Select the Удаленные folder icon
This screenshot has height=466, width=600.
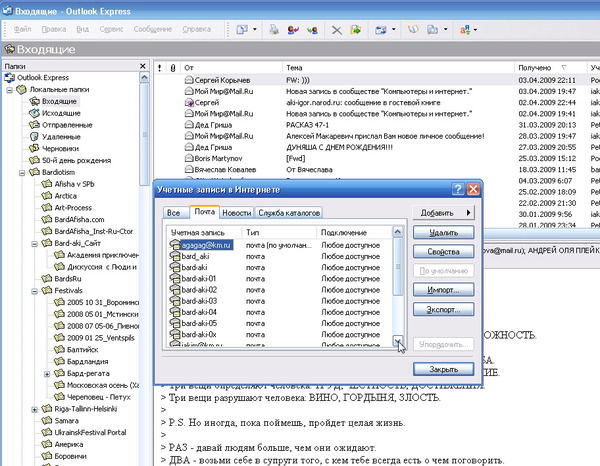(x=34, y=137)
